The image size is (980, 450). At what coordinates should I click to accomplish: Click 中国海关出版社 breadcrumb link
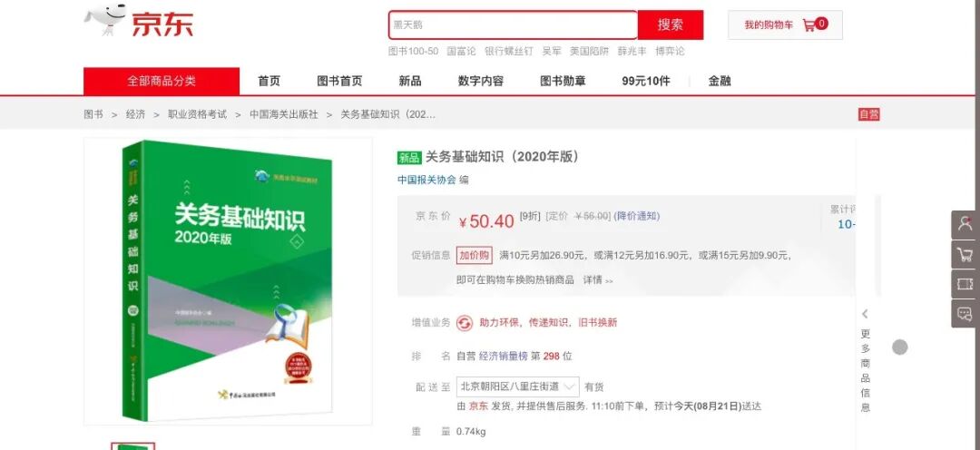(x=284, y=114)
